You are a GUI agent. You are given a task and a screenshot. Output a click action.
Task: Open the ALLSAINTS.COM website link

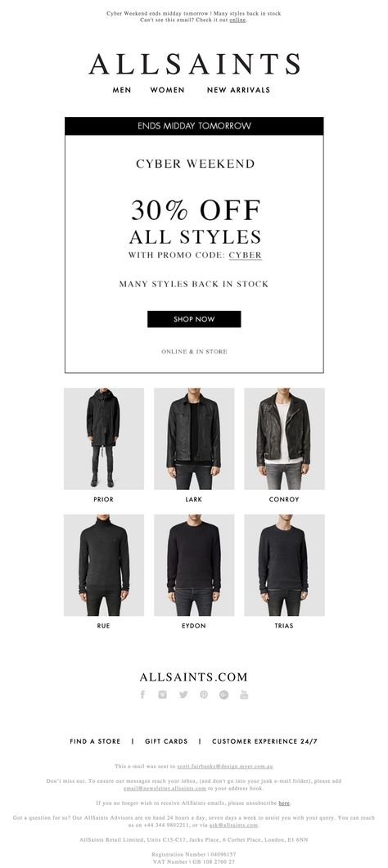[x=194, y=677]
